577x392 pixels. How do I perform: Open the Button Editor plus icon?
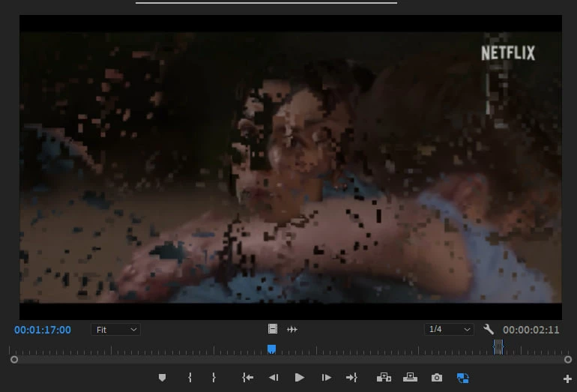point(567,379)
